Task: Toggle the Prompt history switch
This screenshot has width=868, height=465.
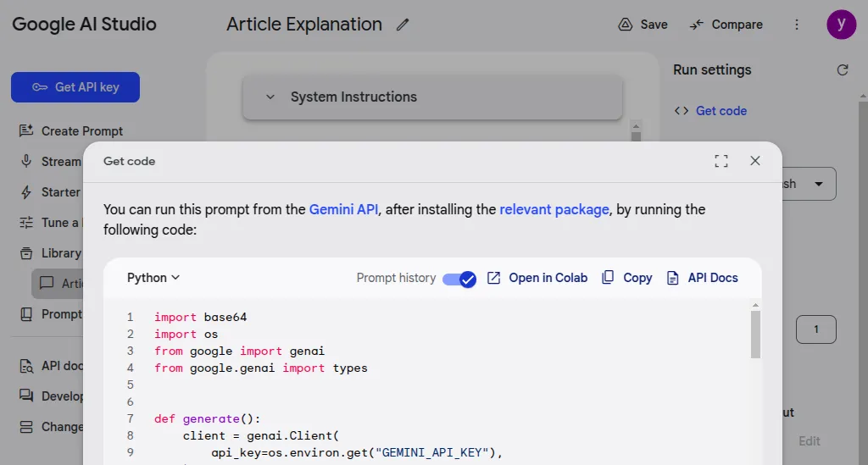Action: tap(459, 278)
